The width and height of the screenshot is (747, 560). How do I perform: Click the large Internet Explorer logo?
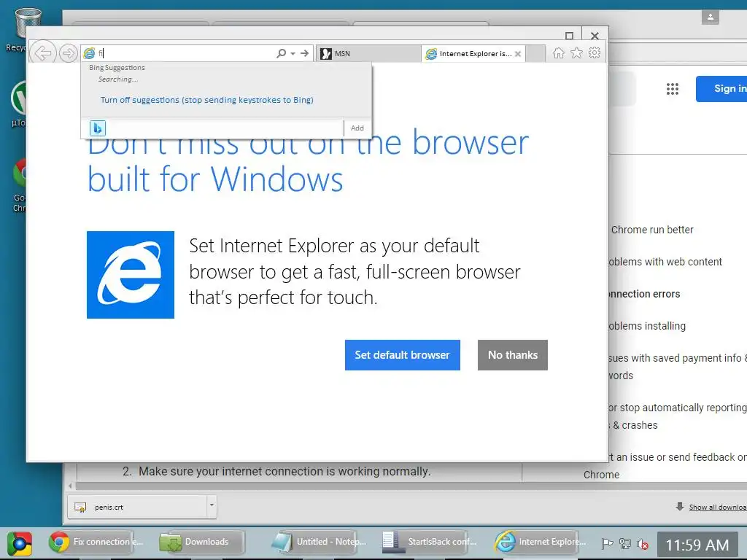(x=131, y=275)
